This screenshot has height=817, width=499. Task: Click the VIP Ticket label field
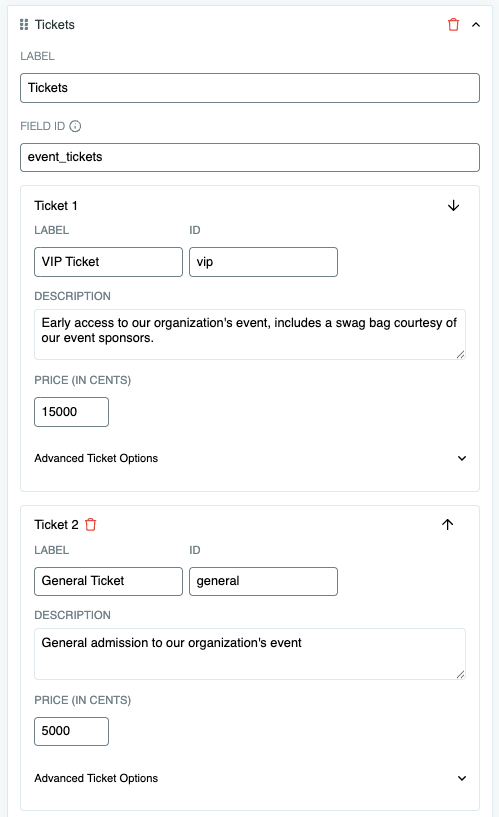[x=108, y=262]
